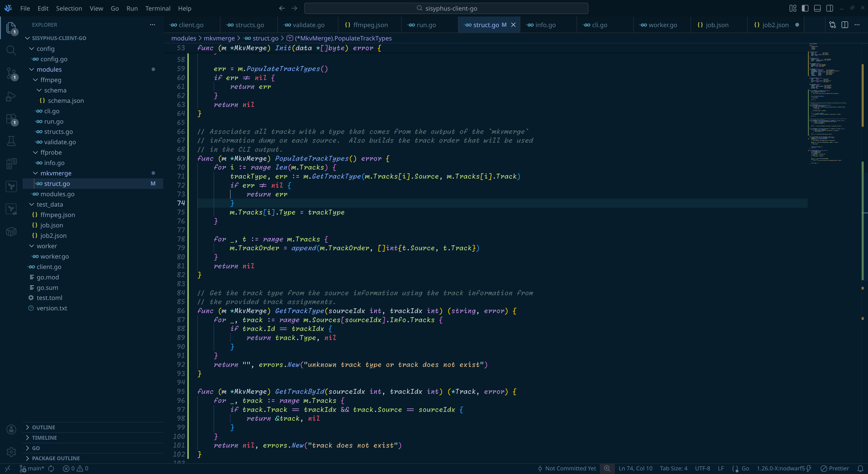This screenshot has height=474, width=868.
Task: Open Run and Debug view
Action: (11, 96)
